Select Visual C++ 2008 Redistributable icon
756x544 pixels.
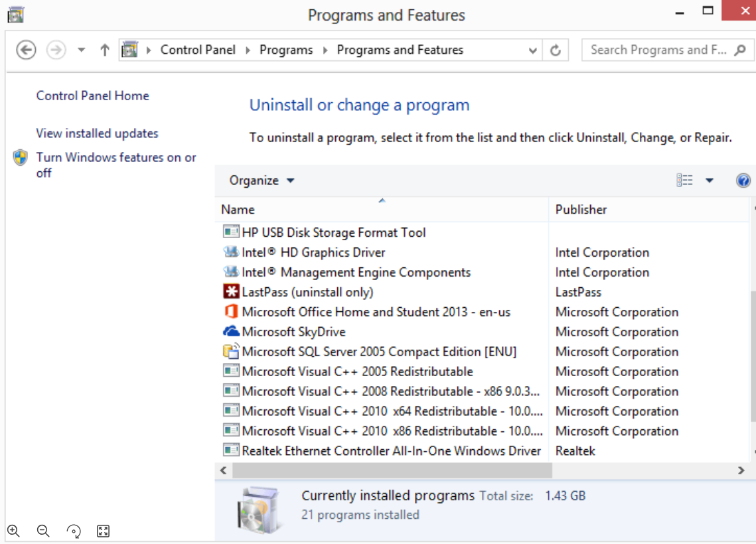231,390
